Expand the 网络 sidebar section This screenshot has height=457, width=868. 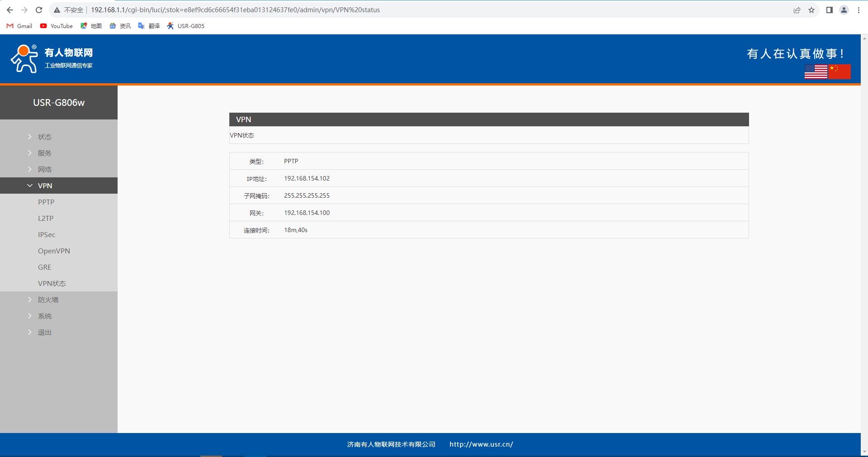[44, 169]
